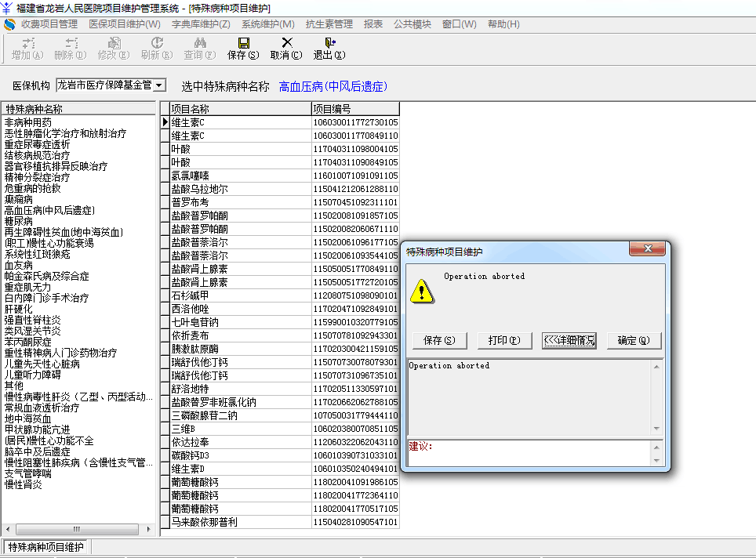This screenshot has width=756, height=558.
Task: Click code 11504121206128811​0 cell
Action: 355,189
